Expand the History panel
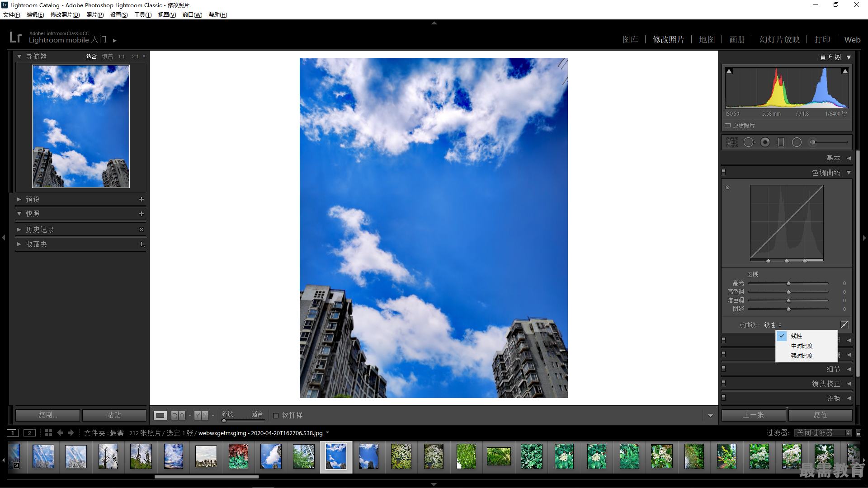This screenshot has height=488, width=868. pos(19,230)
